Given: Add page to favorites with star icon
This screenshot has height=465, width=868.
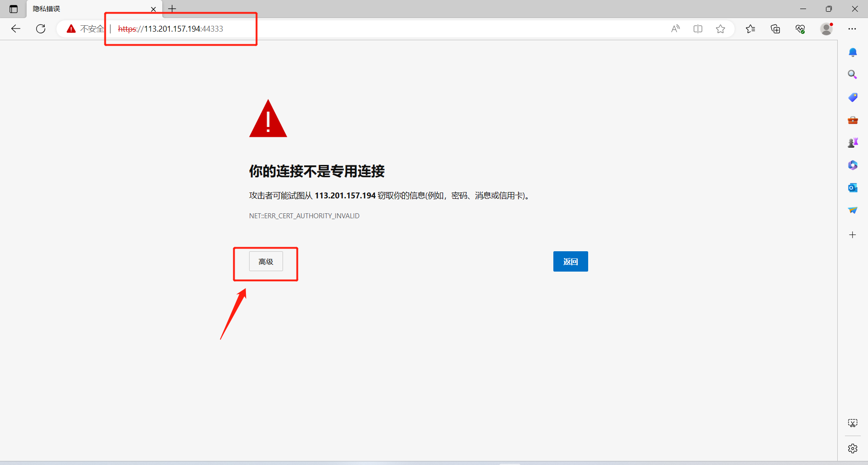Looking at the screenshot, I should [x=721, y=29].
